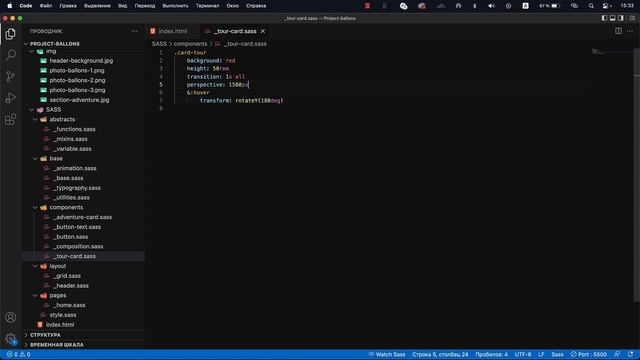Open _adventure-card.sass file

pyautogui.click(x=82, y=217)
